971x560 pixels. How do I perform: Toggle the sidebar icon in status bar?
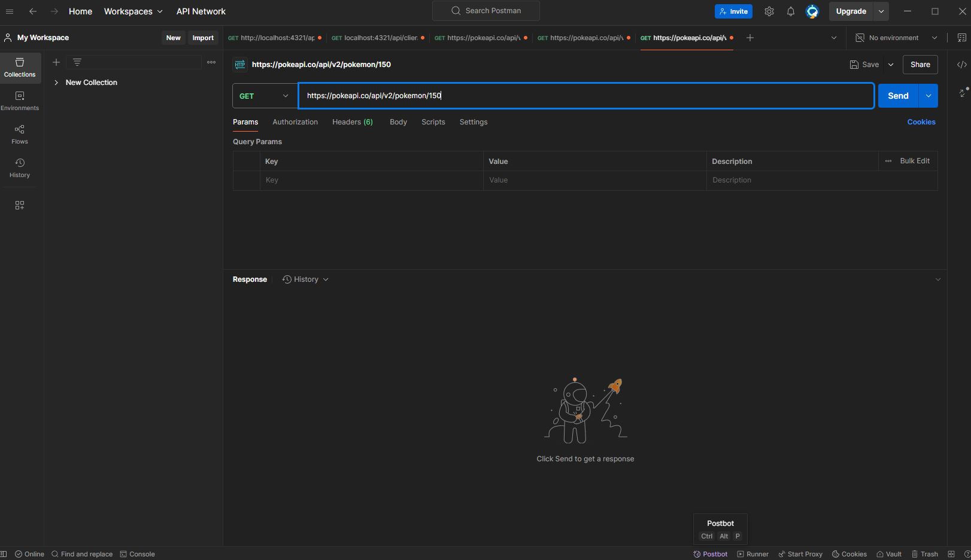4,554
